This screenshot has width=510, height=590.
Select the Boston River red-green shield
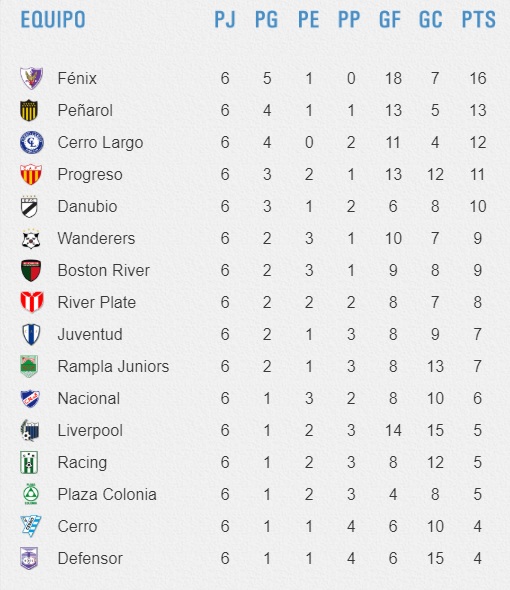pyautogui.click(x=31, y=271)
